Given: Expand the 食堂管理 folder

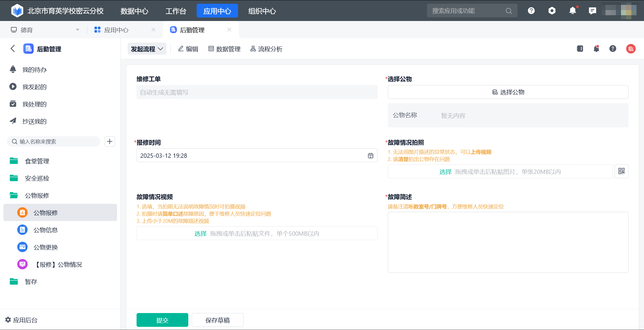Looking at the screenshot, I should tap(37, 161).
